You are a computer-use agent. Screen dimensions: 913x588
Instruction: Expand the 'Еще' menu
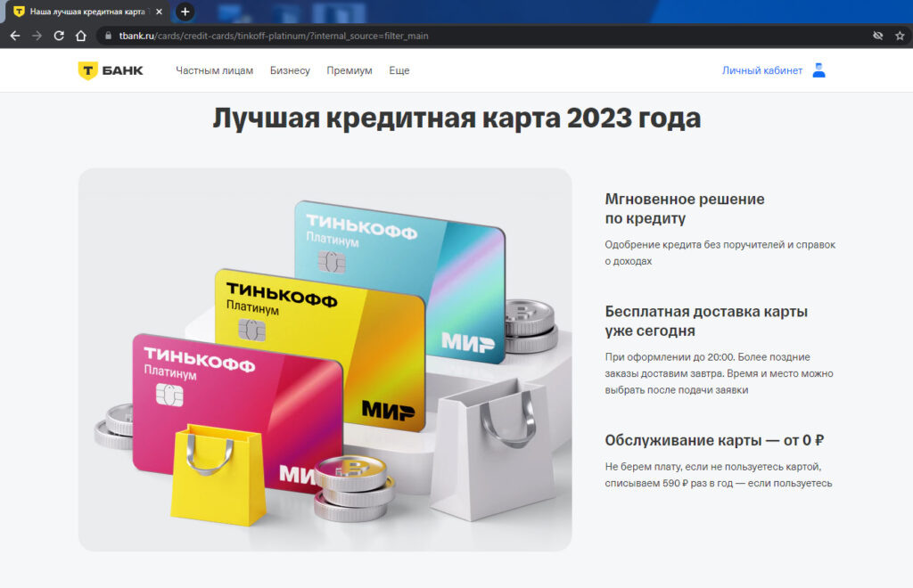point(399,70)
